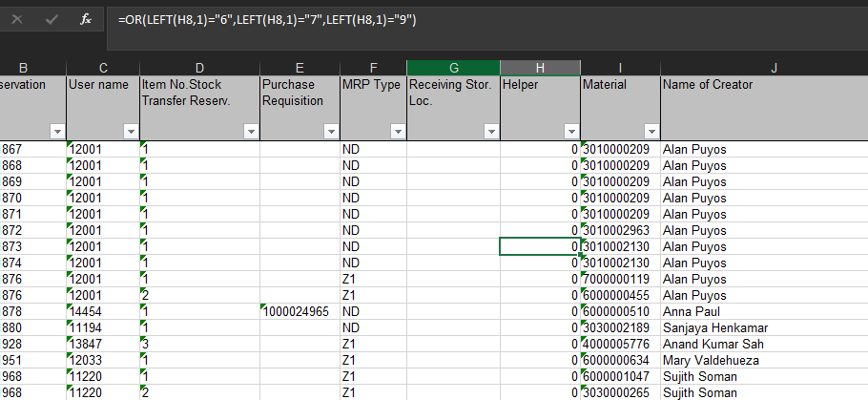This screenshot has height=400, width=868.
Task: Click the Name of Creator header cell
Action: pyautogui.click(x=764, y=108)
